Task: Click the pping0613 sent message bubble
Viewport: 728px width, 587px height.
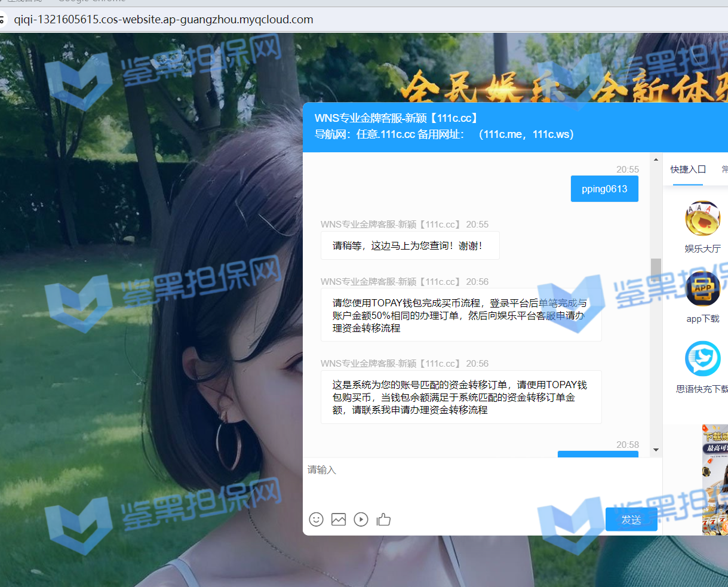Action: click(604, 189)
